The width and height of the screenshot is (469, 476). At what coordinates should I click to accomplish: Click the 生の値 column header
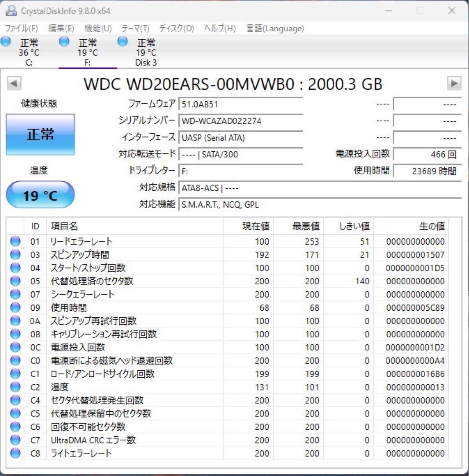411,226
